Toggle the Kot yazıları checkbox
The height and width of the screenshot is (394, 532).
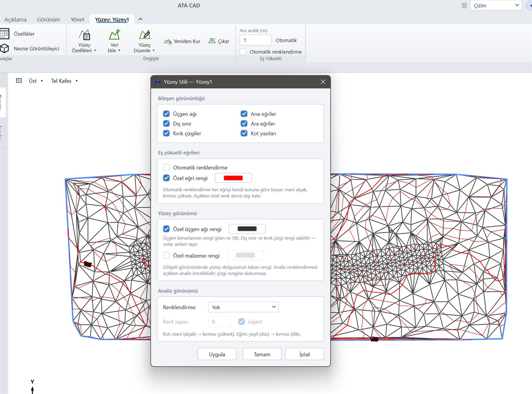pos(244,133)
